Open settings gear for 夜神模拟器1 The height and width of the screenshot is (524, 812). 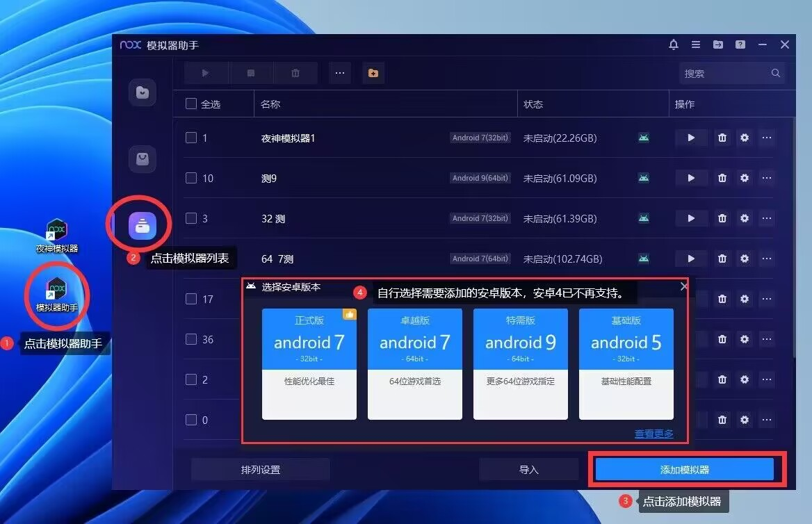(744, 138)
